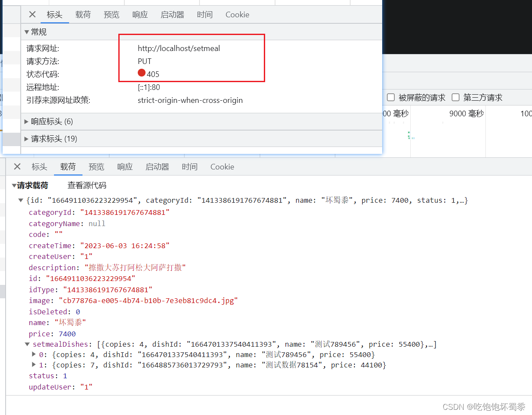Open 载荷 tab in upper panel

(83, 14)
